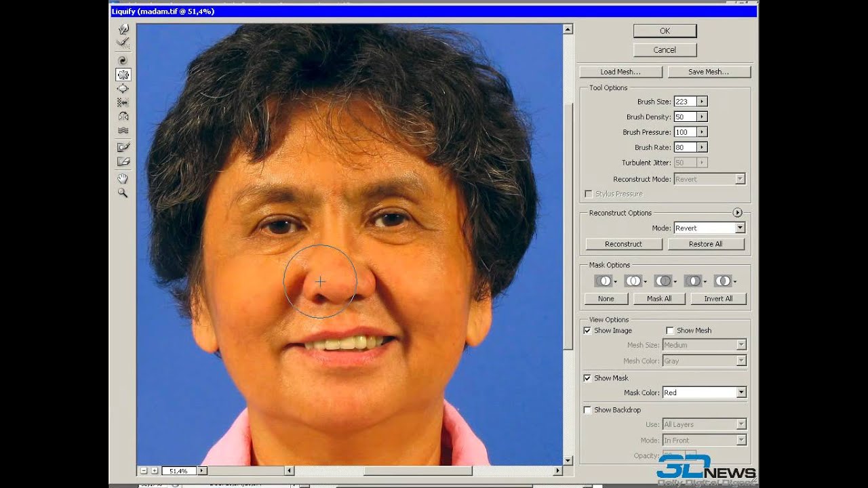868x488 pixels.
Task: Click the Brush Density value field
Action: pyautogui.click(x=685, y=117)
